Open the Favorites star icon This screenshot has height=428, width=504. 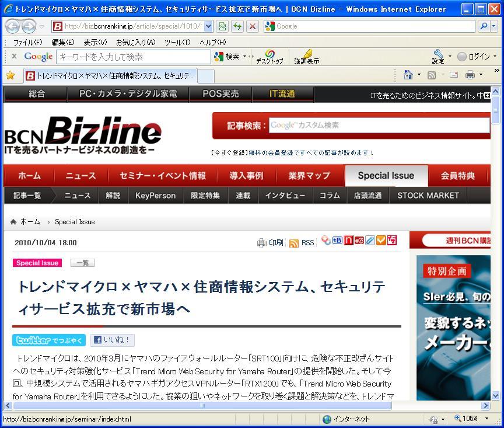[10, 75]
